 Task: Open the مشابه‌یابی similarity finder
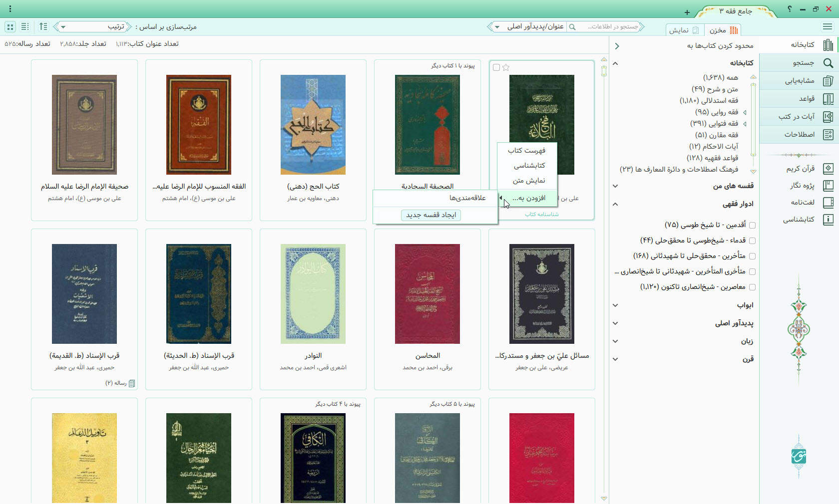click(799, 81)
